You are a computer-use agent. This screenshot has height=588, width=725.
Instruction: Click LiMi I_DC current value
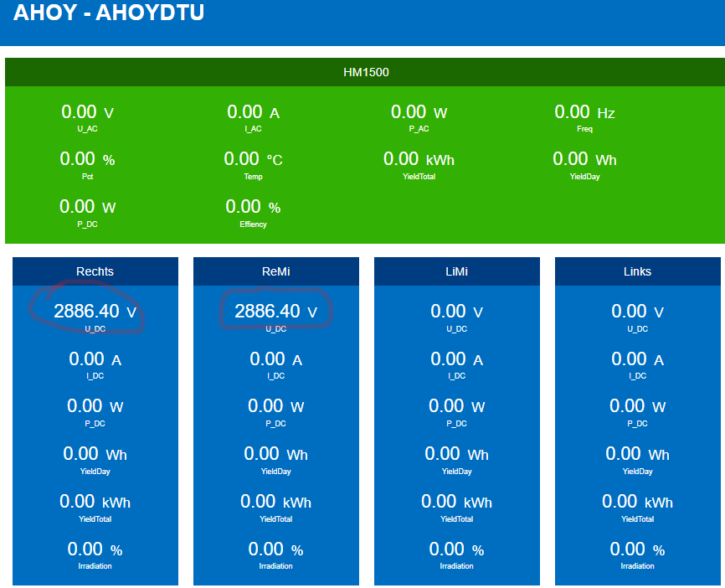(457, 359)
